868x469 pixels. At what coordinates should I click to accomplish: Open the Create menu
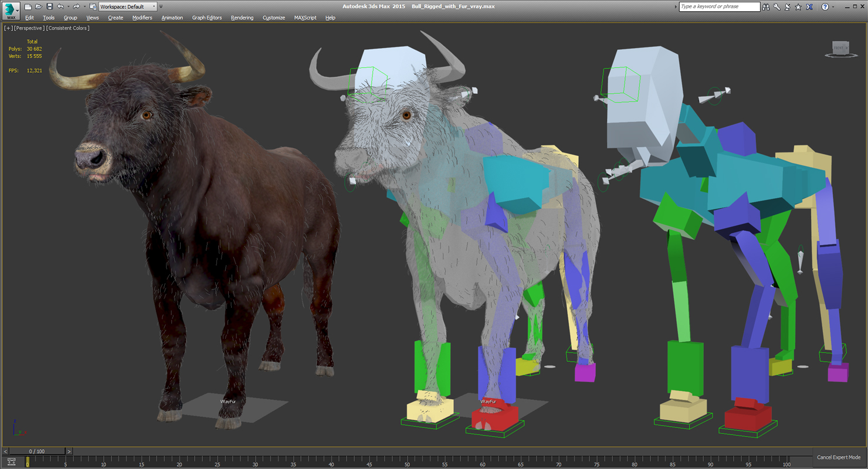coord(116,18)
